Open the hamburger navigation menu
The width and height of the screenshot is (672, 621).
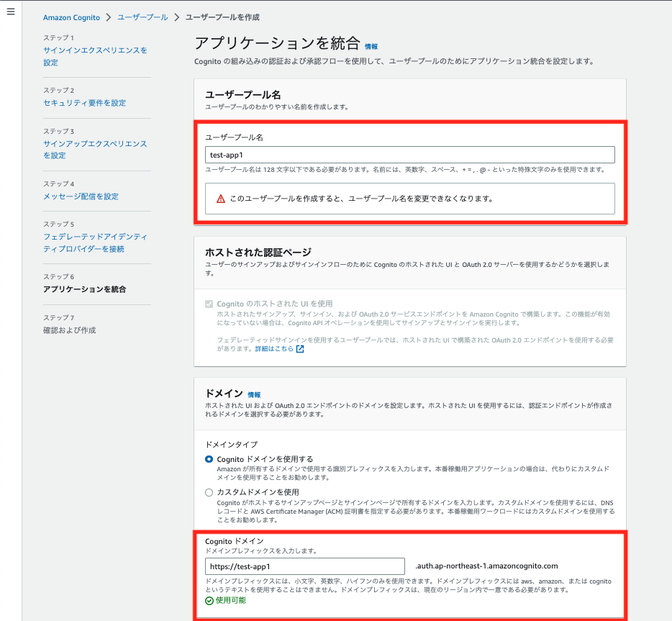(x=11, y=12)
